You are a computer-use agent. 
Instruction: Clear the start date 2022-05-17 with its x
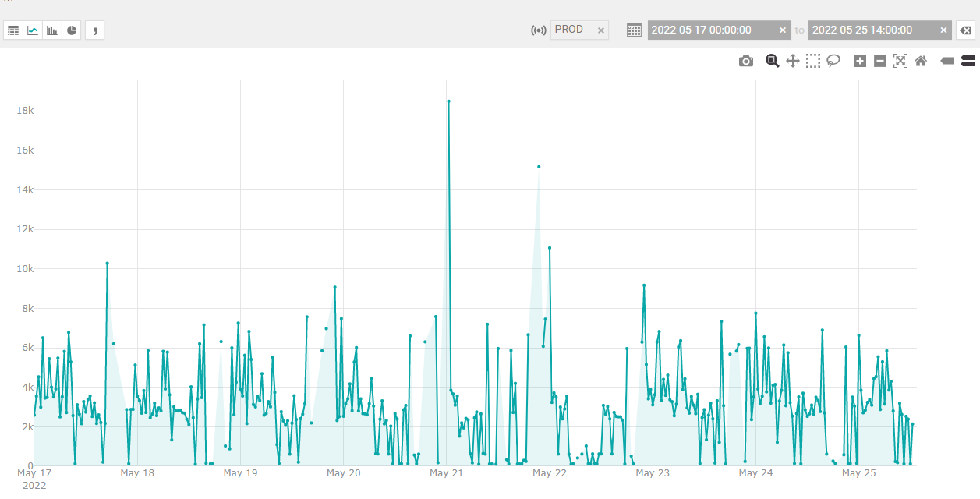[x=782, y=30]
